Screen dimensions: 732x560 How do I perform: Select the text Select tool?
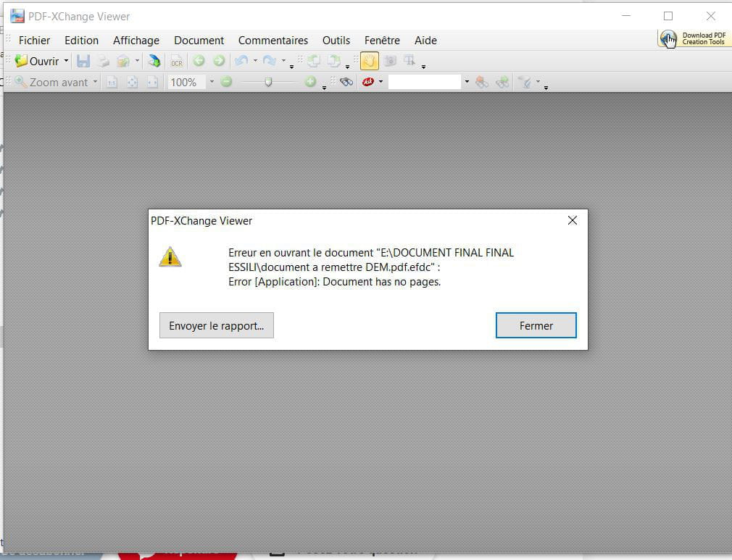409,61
